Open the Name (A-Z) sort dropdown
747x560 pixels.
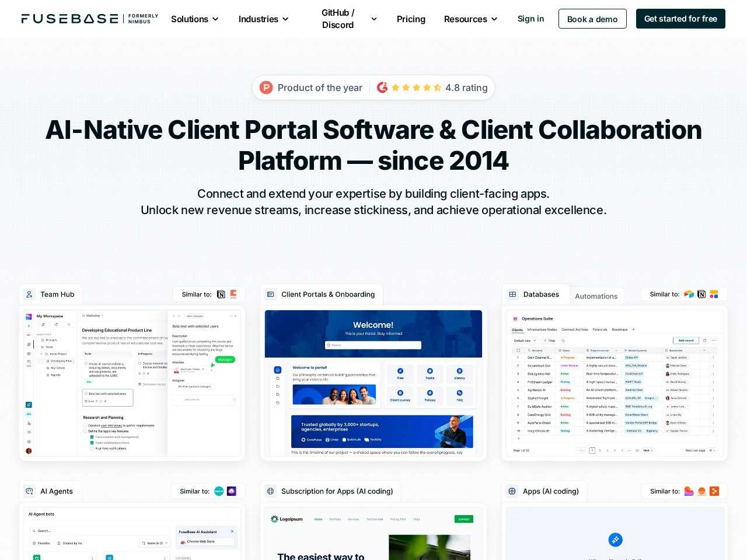coord(155,543)
